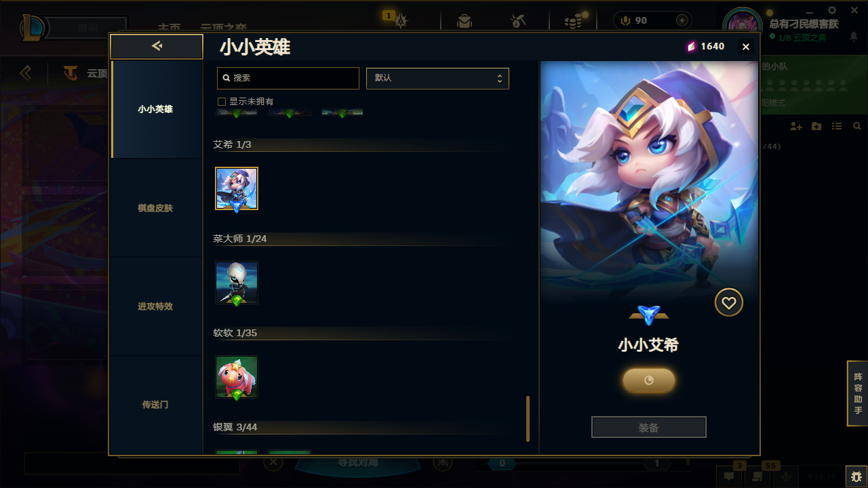Open the 默认 sort dropdown

click(437, 78)
